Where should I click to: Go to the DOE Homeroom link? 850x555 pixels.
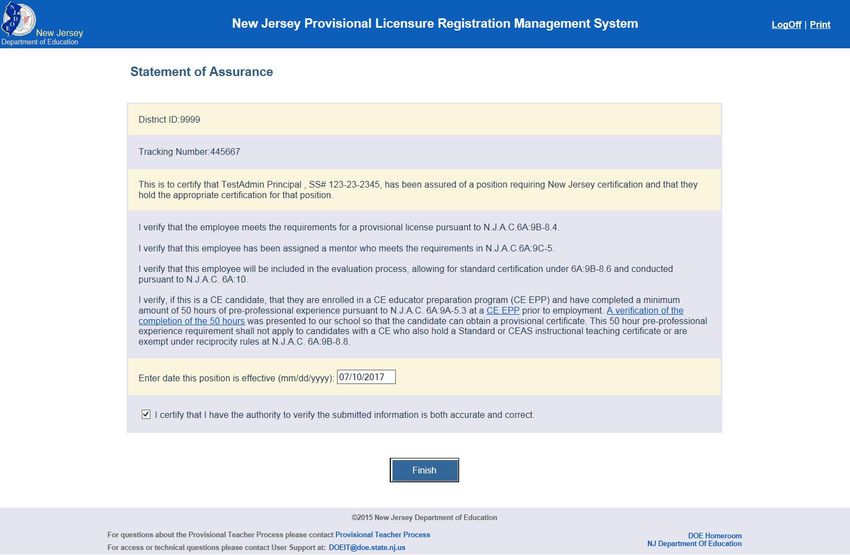715,536
